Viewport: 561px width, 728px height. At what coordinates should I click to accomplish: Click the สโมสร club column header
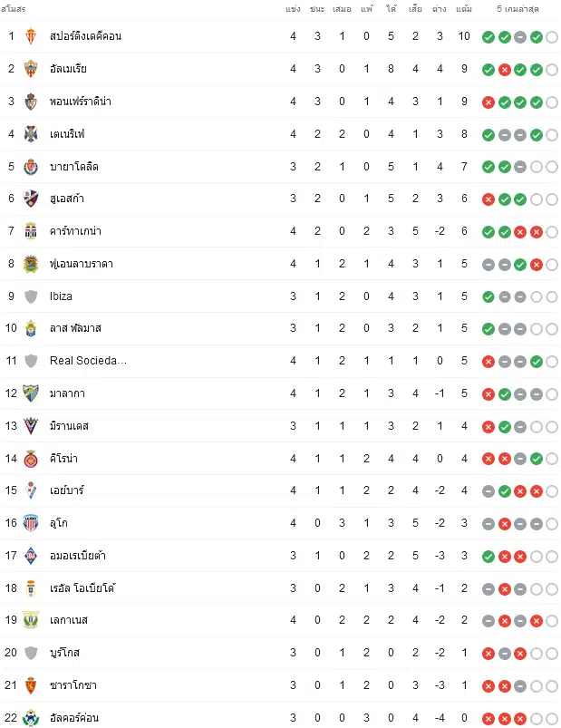click(13, 9)
